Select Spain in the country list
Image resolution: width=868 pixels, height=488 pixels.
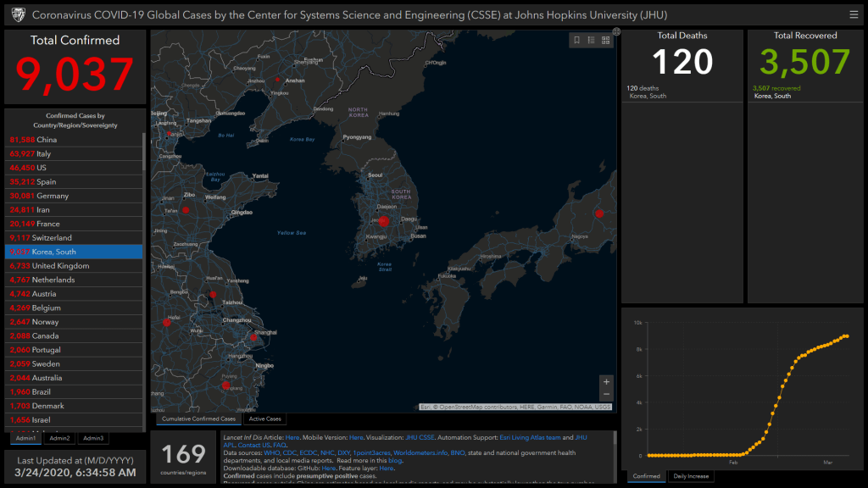coord(74,182)
